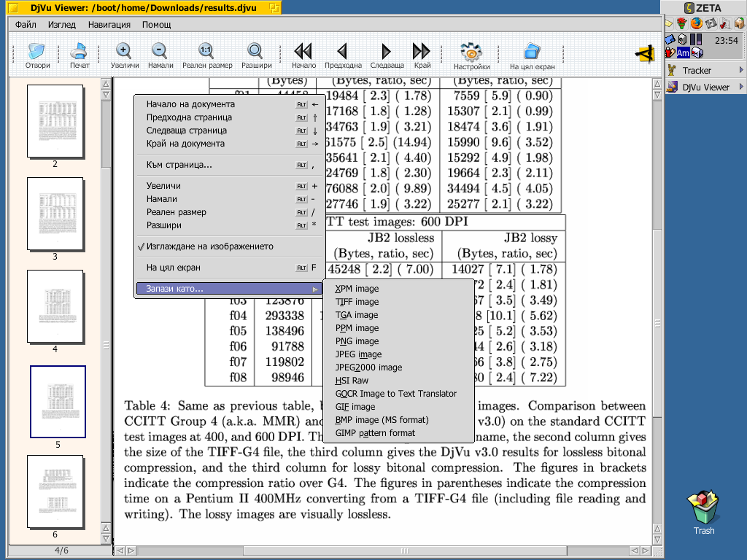Choose Начало на документа menu entry
The width and height of the screenshot is (747, 560).
pos(230,104)
